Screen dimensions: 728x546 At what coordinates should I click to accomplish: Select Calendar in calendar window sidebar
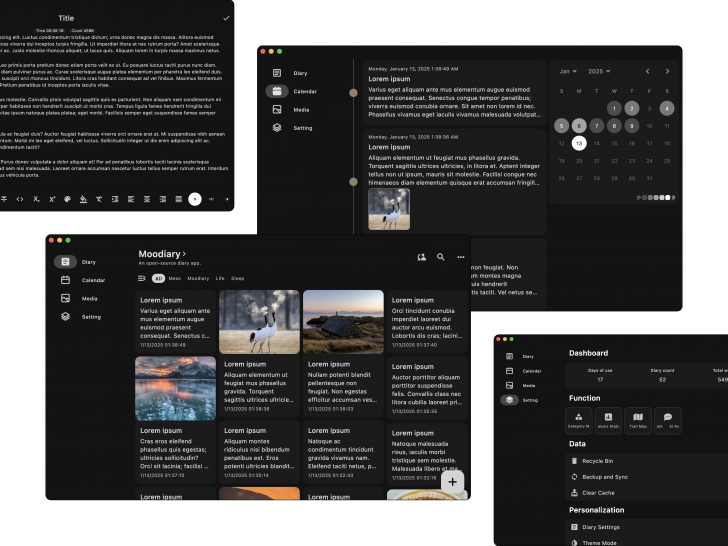pyautogui.click(x=291, y=91)
